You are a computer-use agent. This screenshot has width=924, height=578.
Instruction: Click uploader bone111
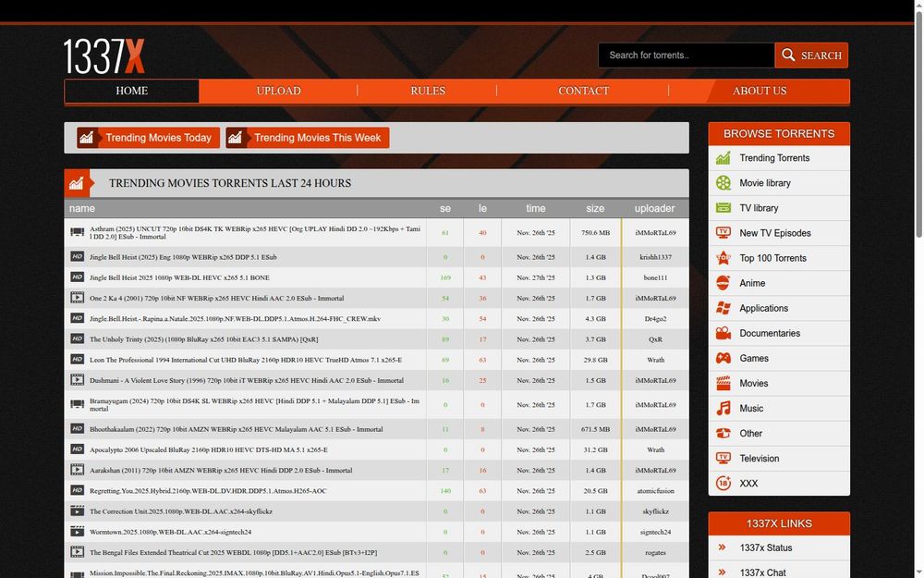[655, 277]
